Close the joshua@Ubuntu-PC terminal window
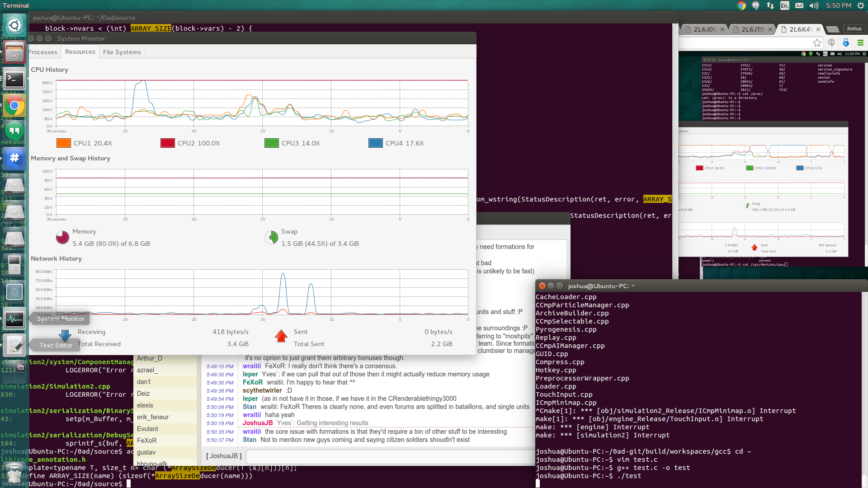Image resolution: width=868 pixels, height=488 pixels. point(542,286)
